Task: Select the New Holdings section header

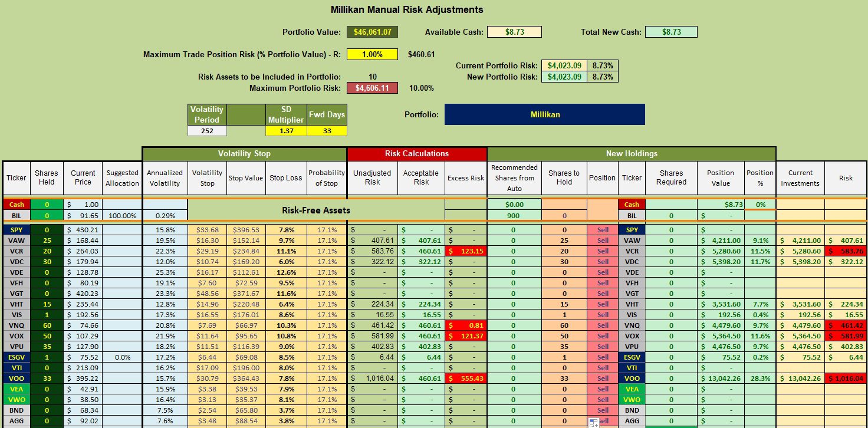Action: pyautogui.click(x=631, y=153)
